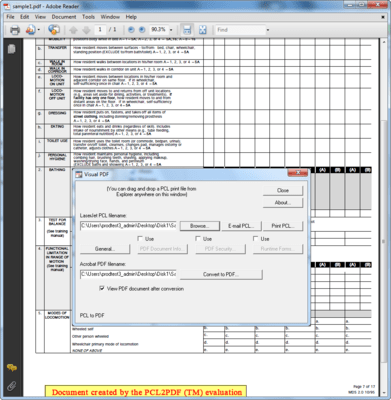Click Close button in Visual PDF dialog
This screenshot has width=391, height=400.
tap(283, 190)
